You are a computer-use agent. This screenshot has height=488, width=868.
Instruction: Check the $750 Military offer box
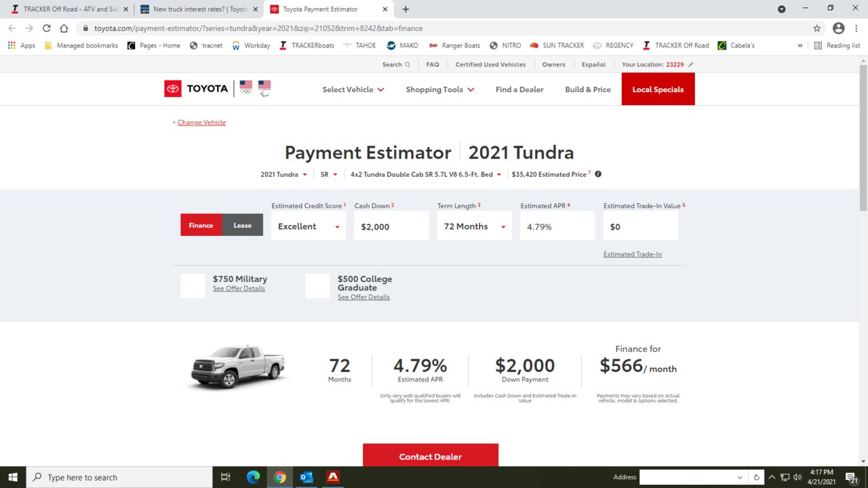tap(193, 286)
